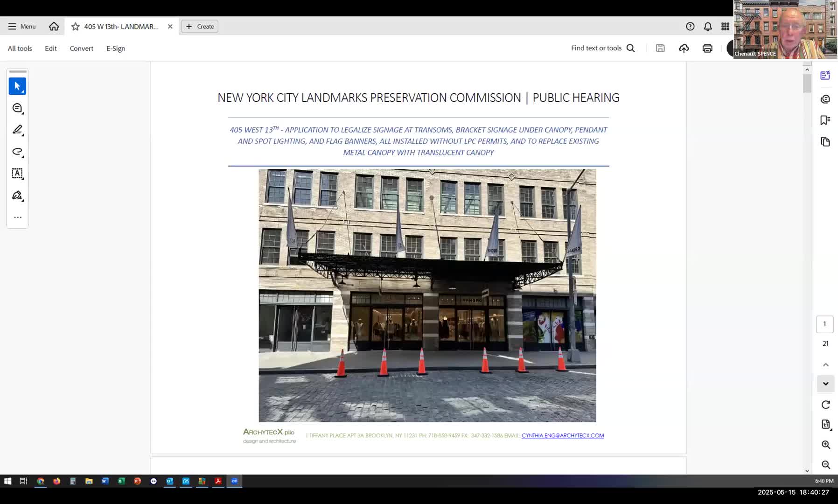
Task: Select the text box tool
Action: 17,174
